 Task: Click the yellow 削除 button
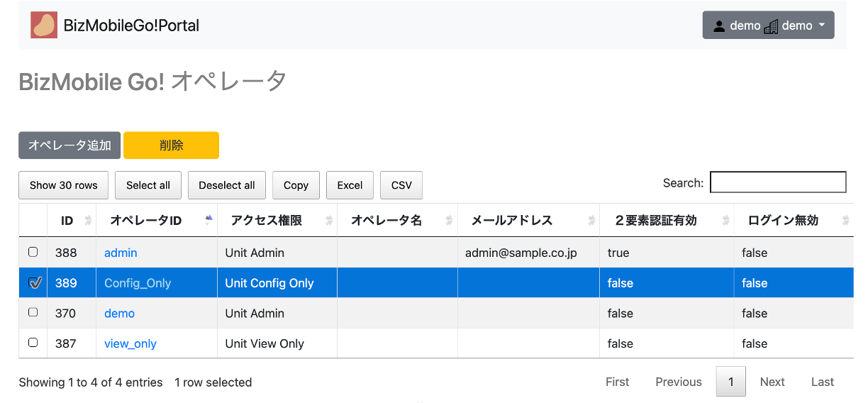171,145
